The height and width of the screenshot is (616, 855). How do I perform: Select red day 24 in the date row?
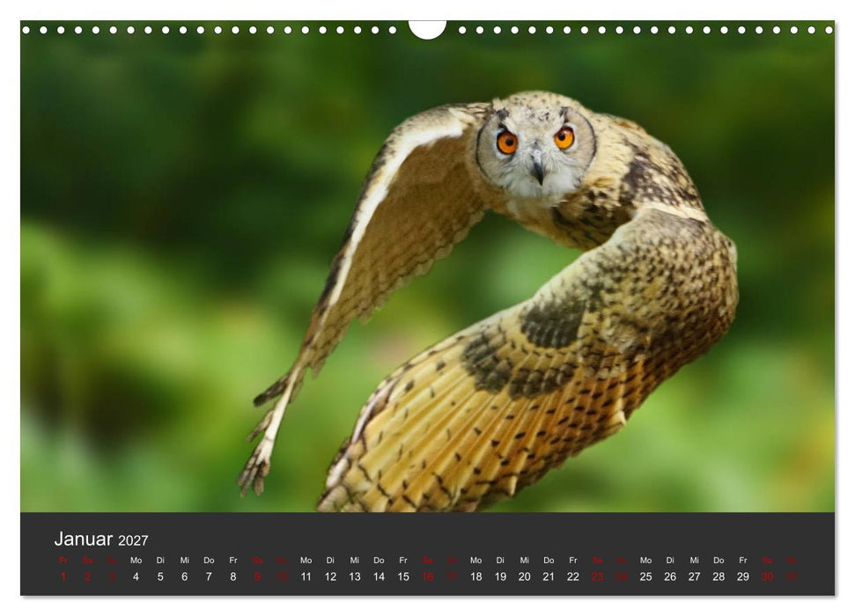[622, 576]
